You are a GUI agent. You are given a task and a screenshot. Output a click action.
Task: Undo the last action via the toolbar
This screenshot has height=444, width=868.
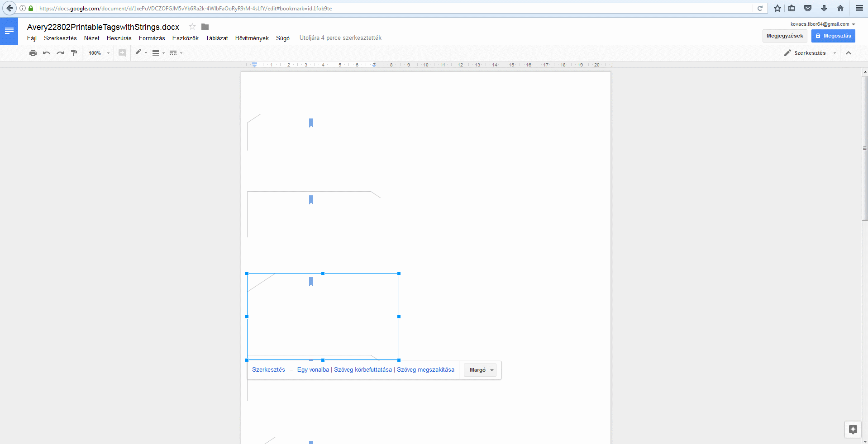point(47,53)
